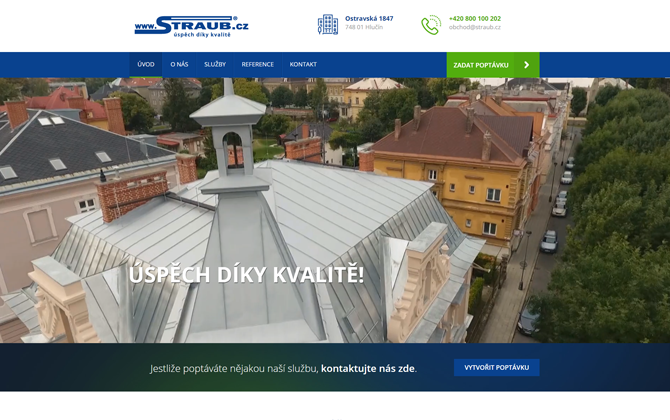The width and height of the screenshot is (670, 420).
Task: Click phone number +420 800 100 202
Action: 475,18
